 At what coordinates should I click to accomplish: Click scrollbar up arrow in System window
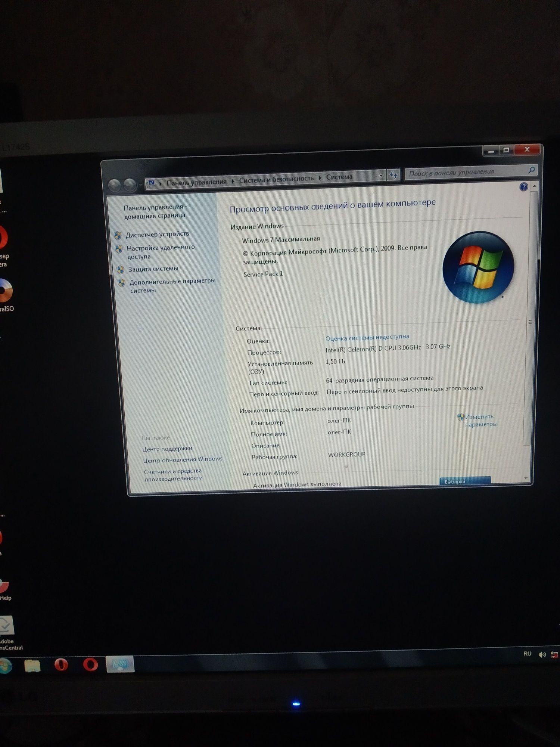pos(534,186)
